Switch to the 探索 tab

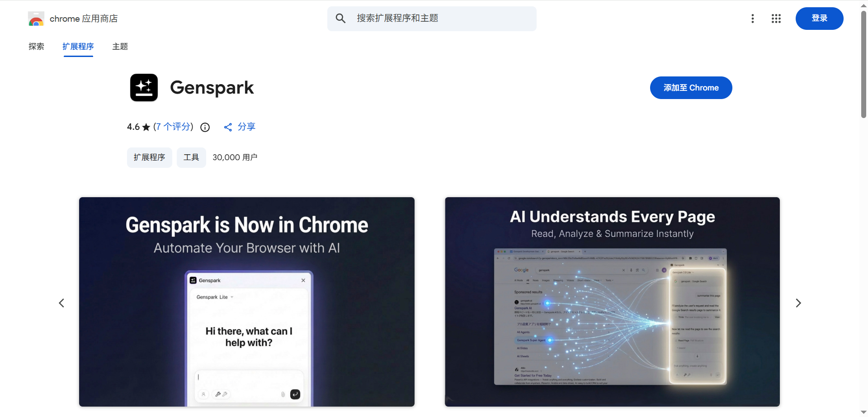36,47
